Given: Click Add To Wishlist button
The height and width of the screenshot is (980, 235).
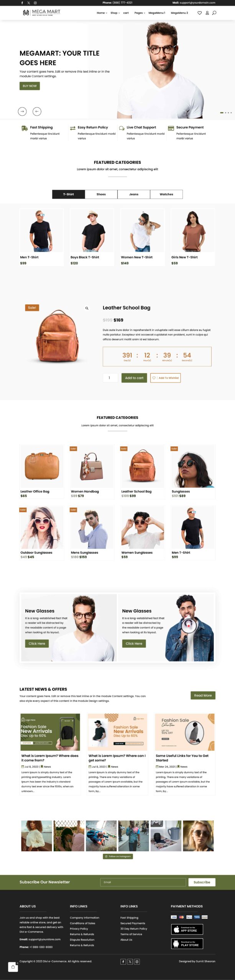Looking at the screenshot, I should coord(165,377).
